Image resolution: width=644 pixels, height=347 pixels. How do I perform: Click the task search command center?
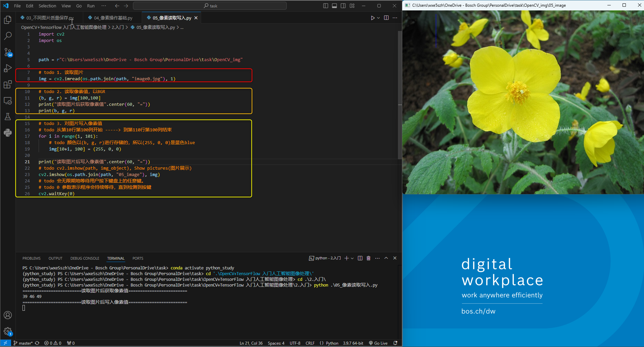point(210,6)
